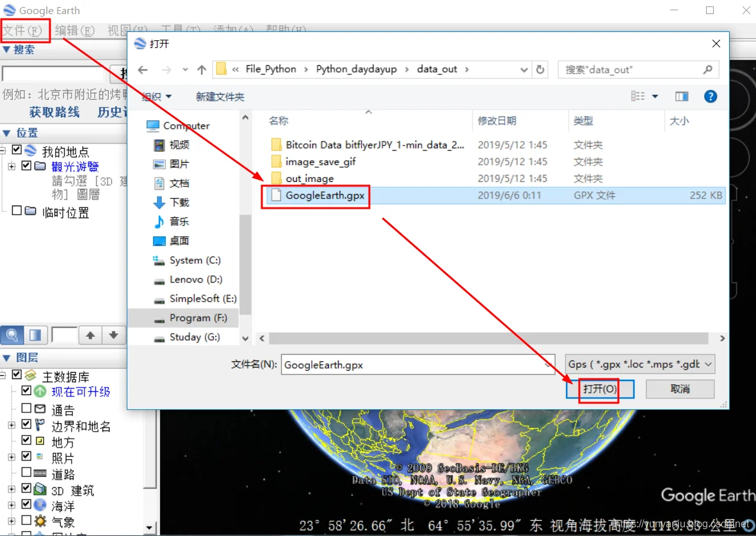This screenshot has width=756, height=536.
Task: Refresh the data_out folder listing
Action: point(540,70)
